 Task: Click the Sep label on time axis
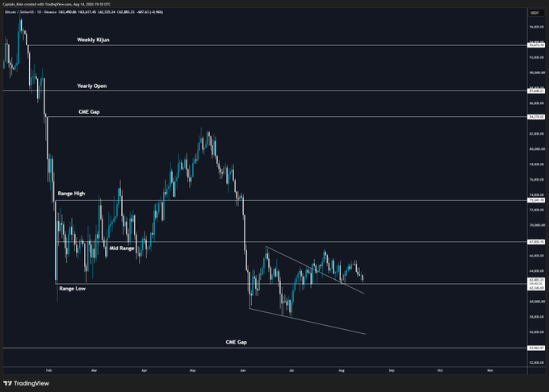392,370
